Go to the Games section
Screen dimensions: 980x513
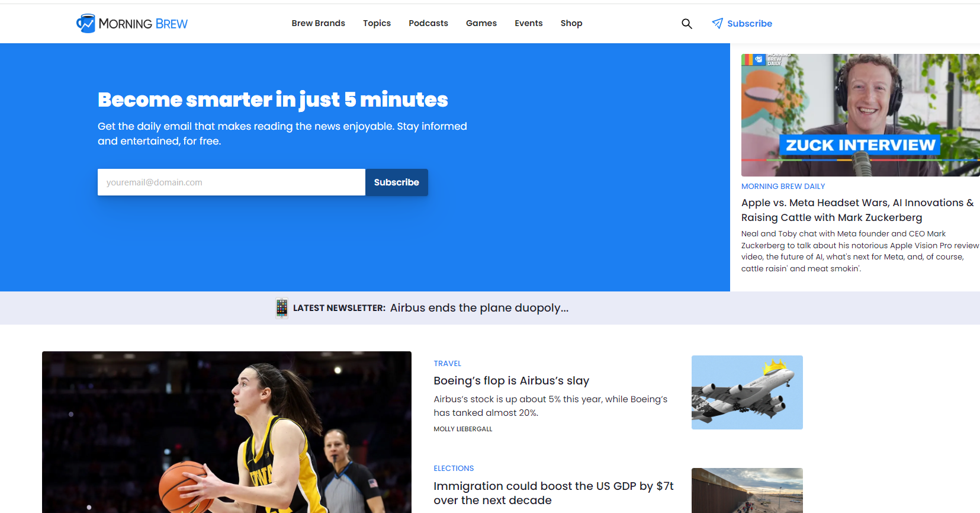tap(481, 23)
